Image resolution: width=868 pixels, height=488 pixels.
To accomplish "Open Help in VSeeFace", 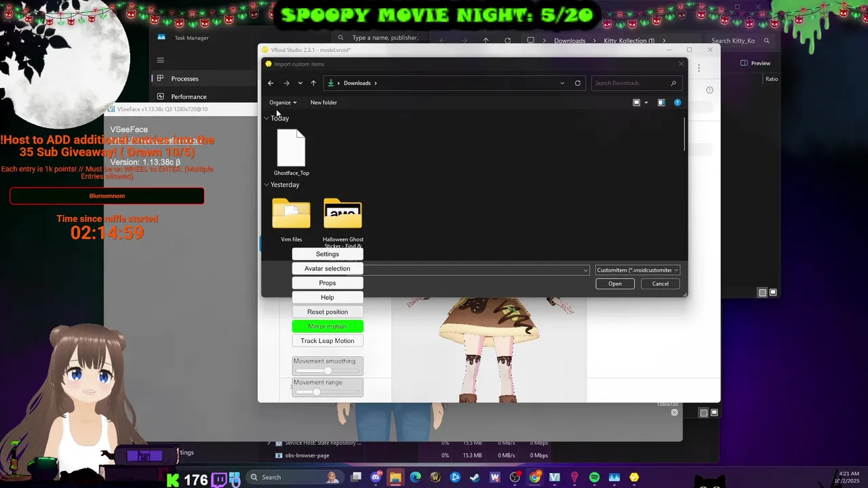I will (328, 298).
